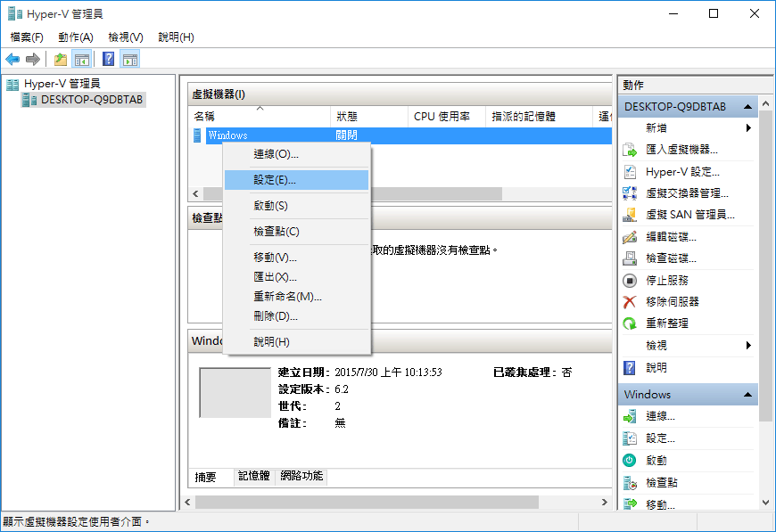Choose 移動(V)... from the context menu
The height and width of the screenshot is (532, 776).
(296, 258)
